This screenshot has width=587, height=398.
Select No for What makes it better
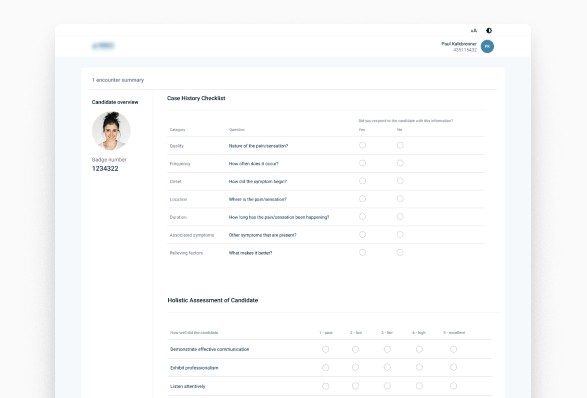pyautogui.click(x=400, y=252)
